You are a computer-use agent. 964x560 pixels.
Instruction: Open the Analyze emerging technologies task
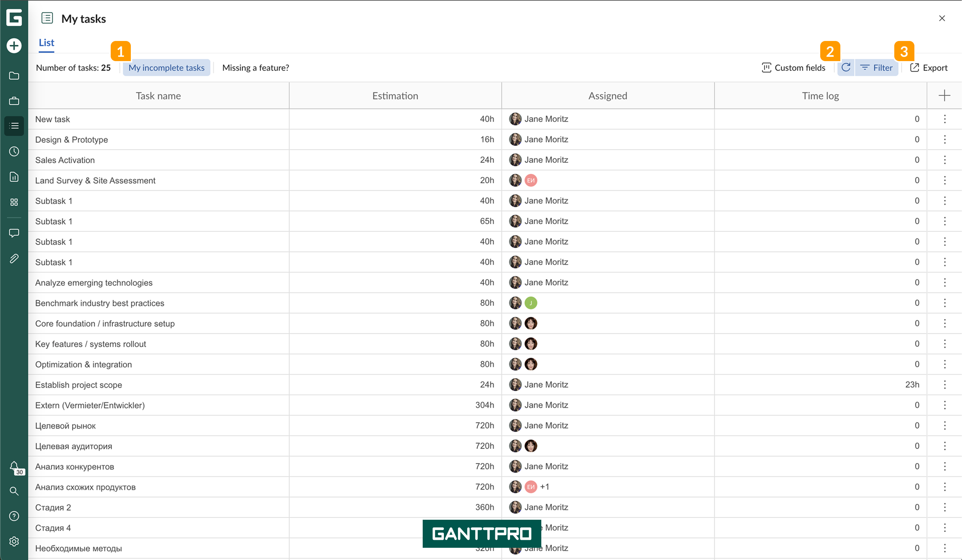(x=94, y=283)
